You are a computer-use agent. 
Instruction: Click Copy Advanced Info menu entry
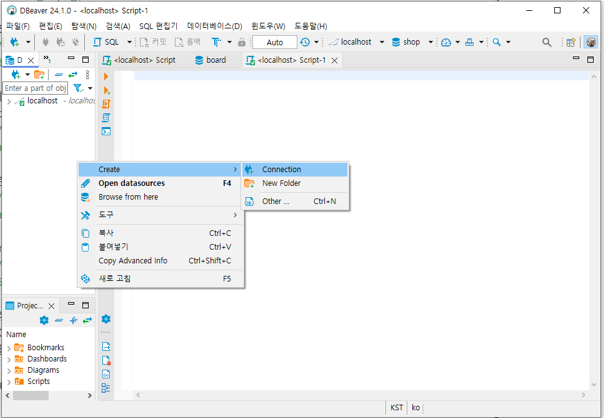(160, 261)
